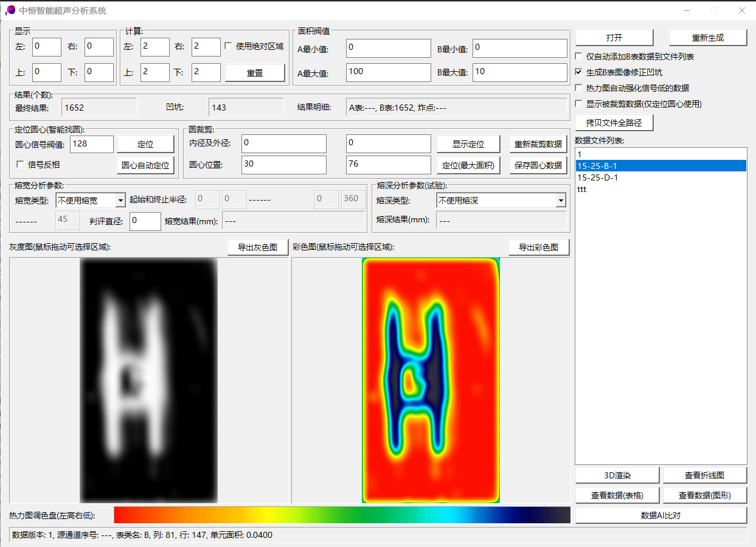Click 拷贝文件全路径 button
The height and width of the screenshot is (547, 756).
tap(614, 122)
